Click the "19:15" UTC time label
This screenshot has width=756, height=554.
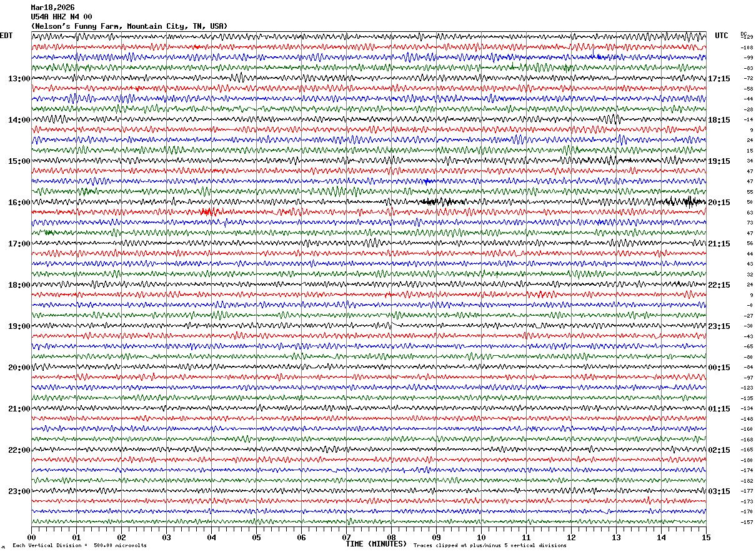[x=719, y=161]
